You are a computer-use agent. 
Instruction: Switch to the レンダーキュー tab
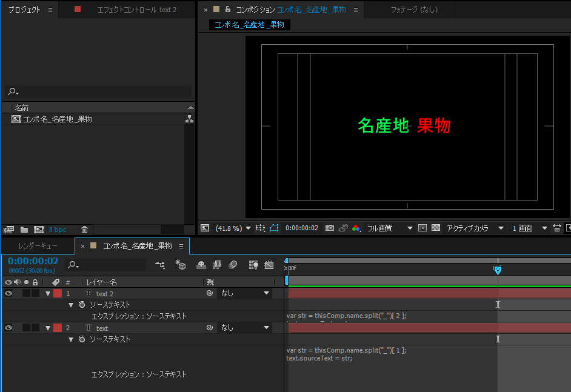[x=38, y=246]
